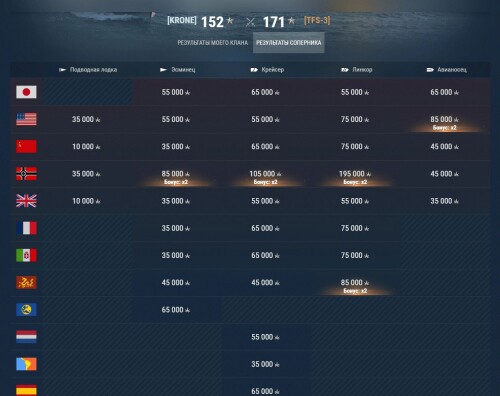
Task: Select the USSR red flag icon
Action: tap(26, 146)
